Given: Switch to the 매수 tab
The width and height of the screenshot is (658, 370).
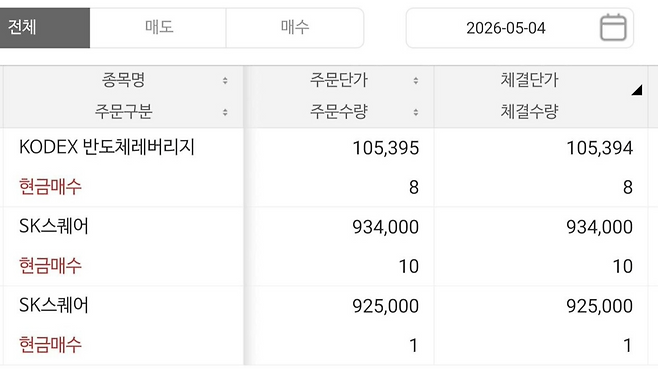Looking at the screenshot, I should coord(295,28).
